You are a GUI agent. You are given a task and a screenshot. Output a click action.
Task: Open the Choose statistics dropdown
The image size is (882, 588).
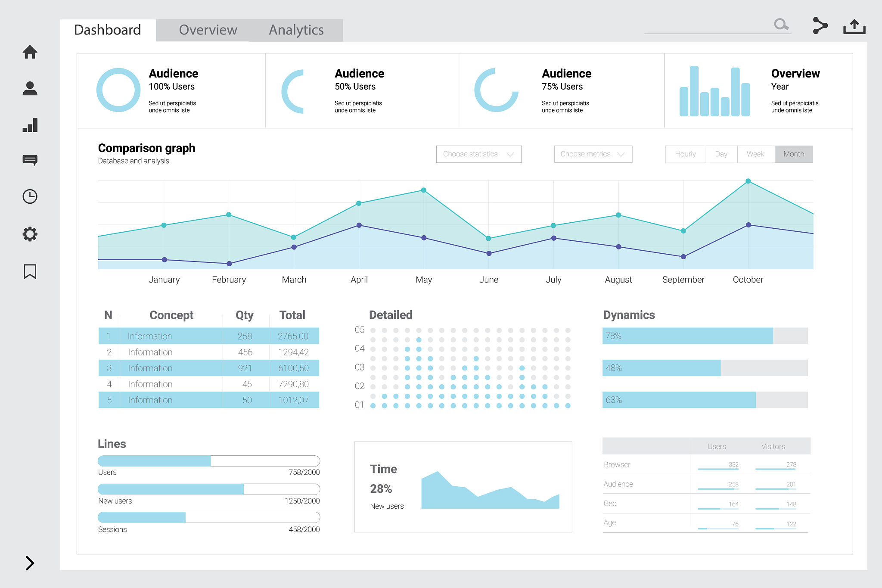(x=478, y=154)
